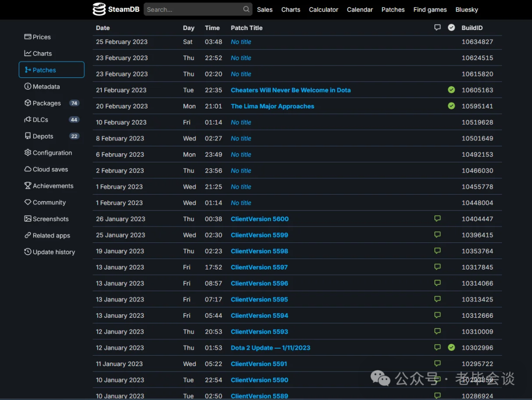The image size is (532, 400).
Task: Click green checkmark for Lima Major row
Action: point(451,106)
